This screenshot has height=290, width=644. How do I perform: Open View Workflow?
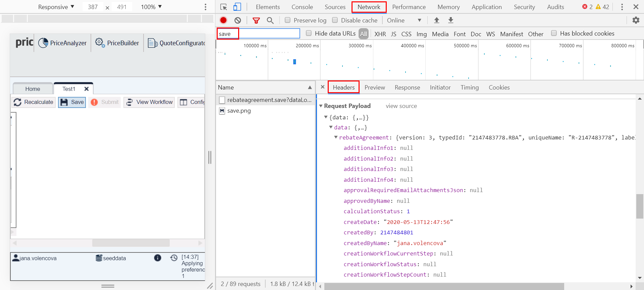[x=149, y=102]
